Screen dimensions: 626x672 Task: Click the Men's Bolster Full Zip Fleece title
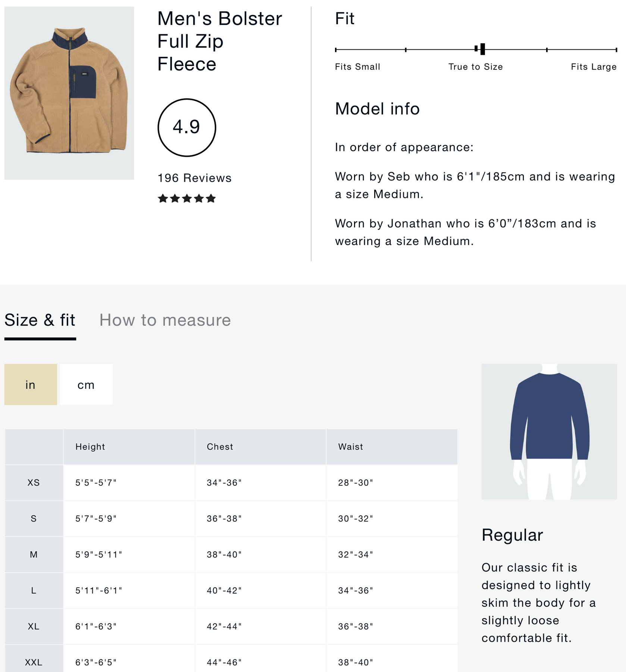pyautogui.click(x=219, y=41)
